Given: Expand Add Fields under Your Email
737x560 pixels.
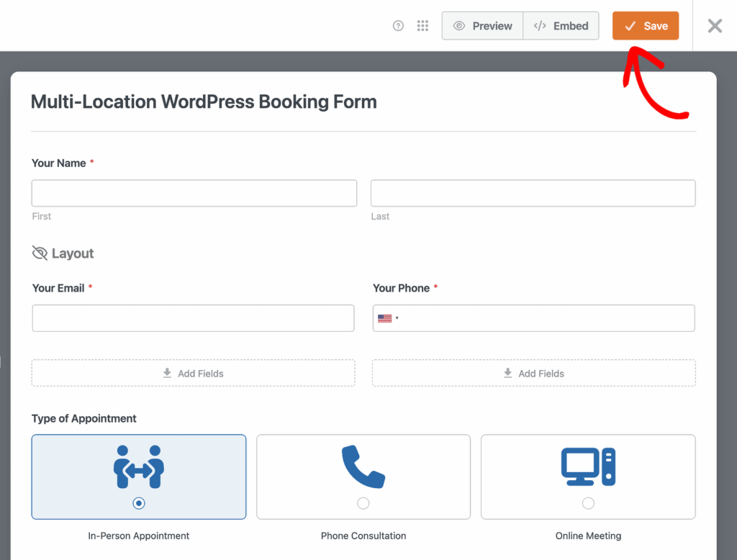Looking at the screenshot, I should 193,373.
